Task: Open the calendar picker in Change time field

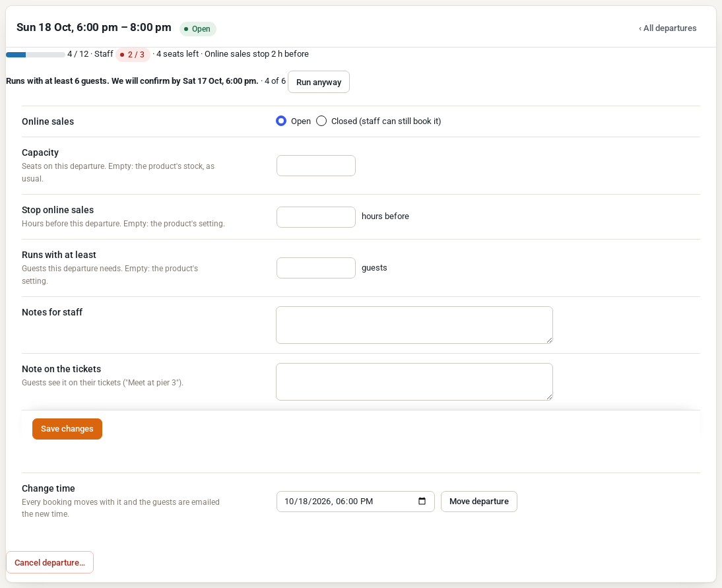Action: (x=422, y=502)
